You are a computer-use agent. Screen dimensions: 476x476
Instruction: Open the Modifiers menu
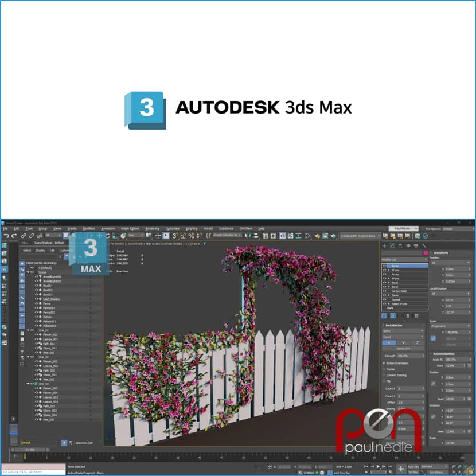(89, 229)
